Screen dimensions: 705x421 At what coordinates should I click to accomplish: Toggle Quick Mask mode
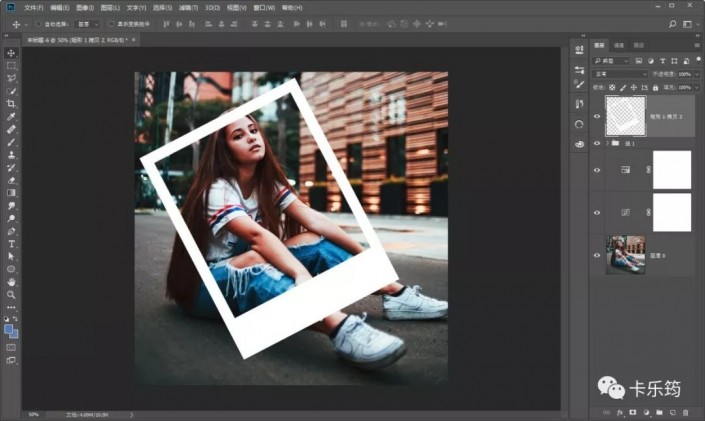coord(11,347)
